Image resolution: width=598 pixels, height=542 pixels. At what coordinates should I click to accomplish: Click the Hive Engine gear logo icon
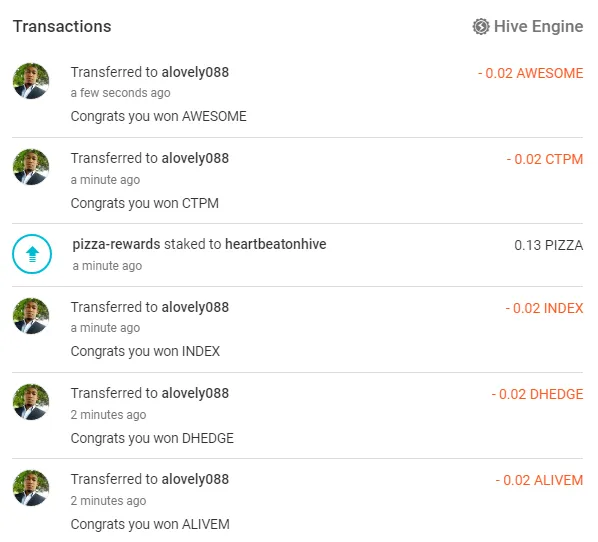point(481,27)
